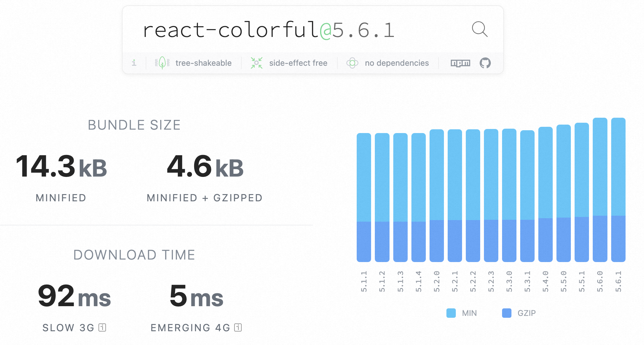Open the npm package page icon

(x=460, y=63)
